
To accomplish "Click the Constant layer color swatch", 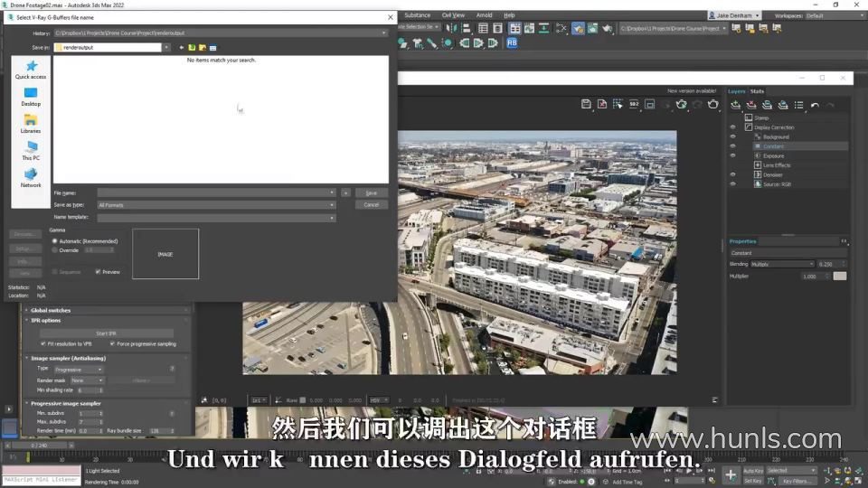I will 839,277.
